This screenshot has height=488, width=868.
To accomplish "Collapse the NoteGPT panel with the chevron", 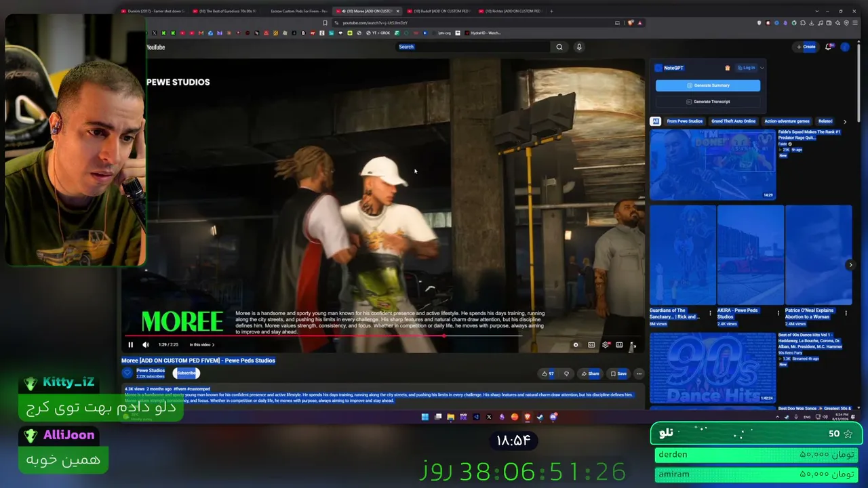I will [762, 68].
